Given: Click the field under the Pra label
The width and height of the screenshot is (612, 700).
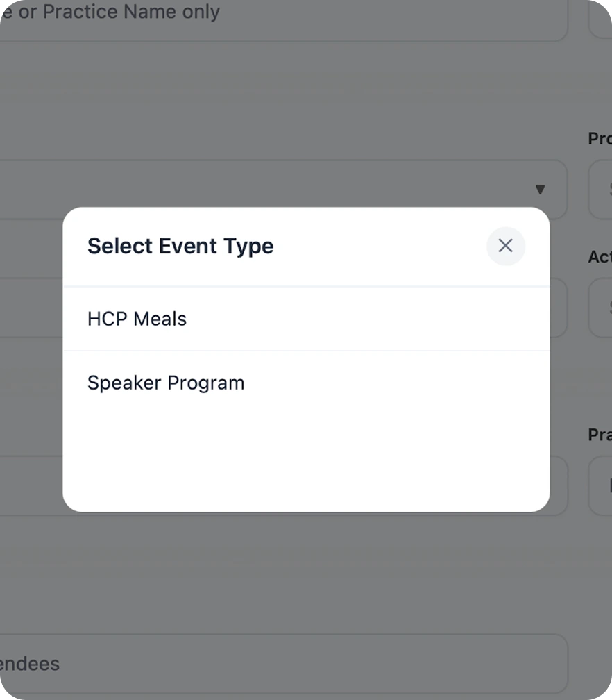Looking at the screenshot, I should tap(601, 485).
